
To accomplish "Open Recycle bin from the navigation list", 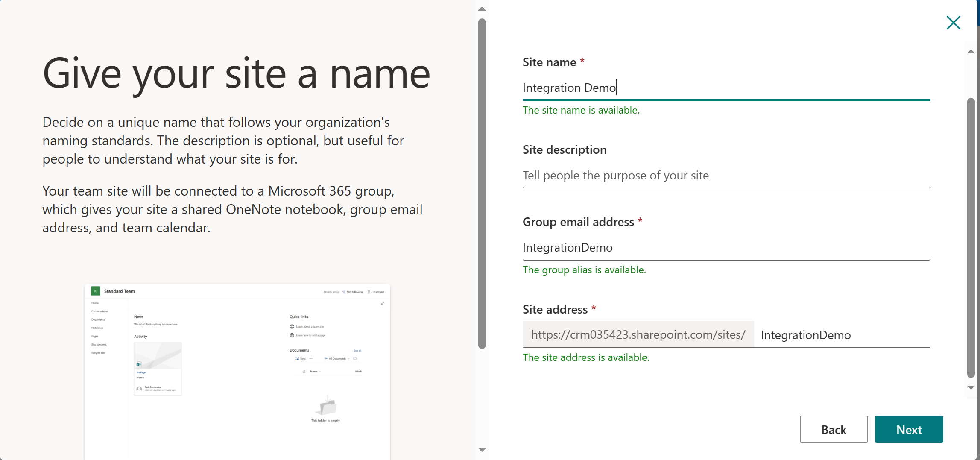I will (98, 353).
